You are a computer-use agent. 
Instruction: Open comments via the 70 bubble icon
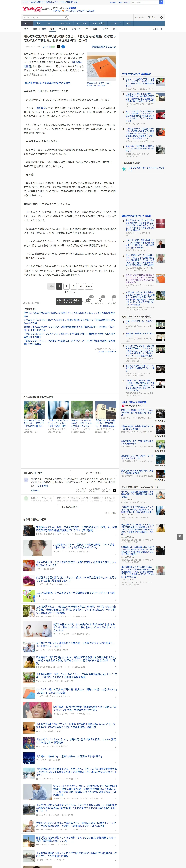point(45,47)
